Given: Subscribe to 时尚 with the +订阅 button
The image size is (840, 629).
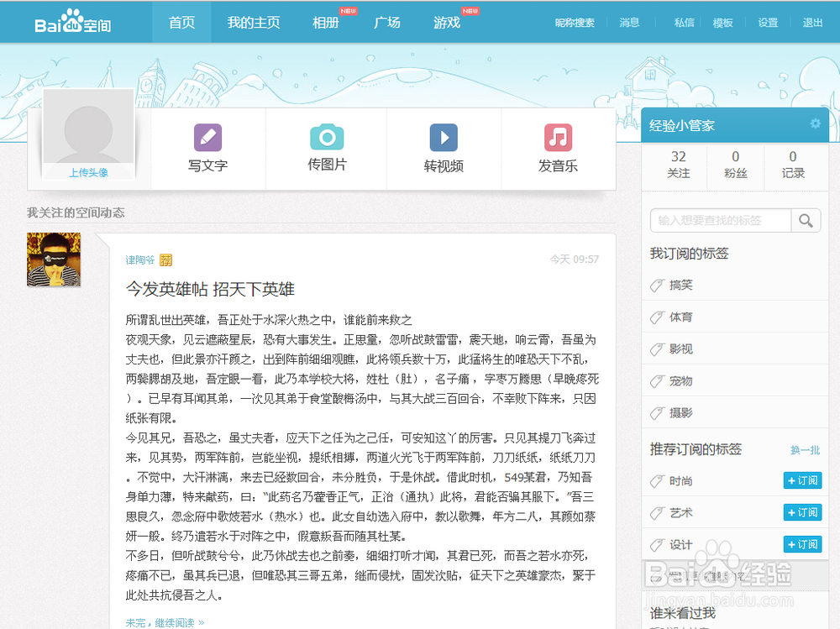Looking at the screenshot, I should (802, 480).
